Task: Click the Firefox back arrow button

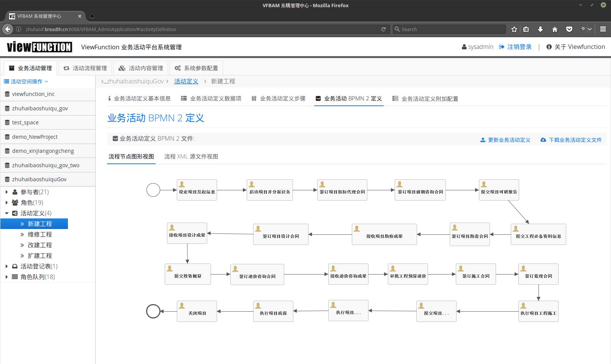Action: tap(8, 29)
